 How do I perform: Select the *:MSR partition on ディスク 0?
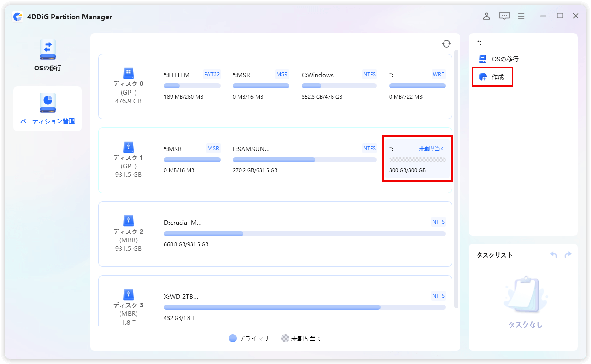241,75
